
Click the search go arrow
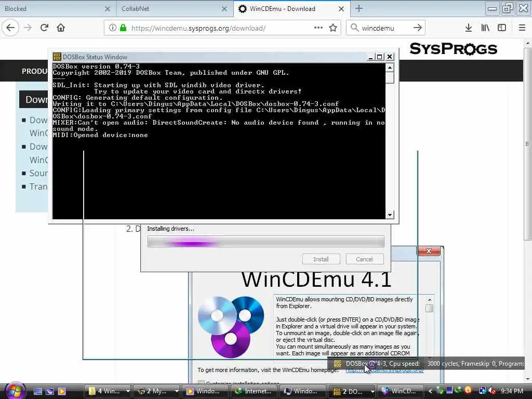417,28
